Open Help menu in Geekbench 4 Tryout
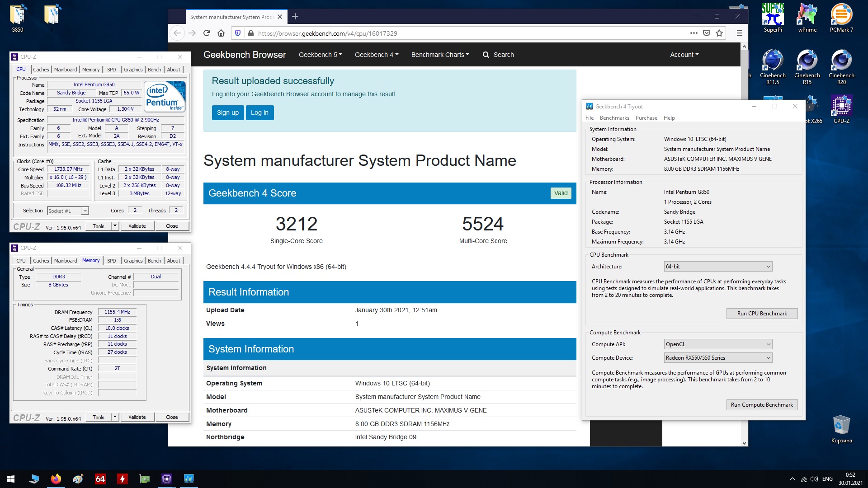The image size is (868, 488). tap(669, 118)
